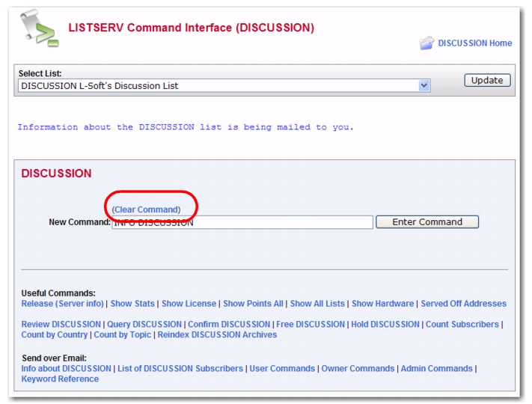Select the Show License command
This screenshot has height=404, width=532.
189,304
